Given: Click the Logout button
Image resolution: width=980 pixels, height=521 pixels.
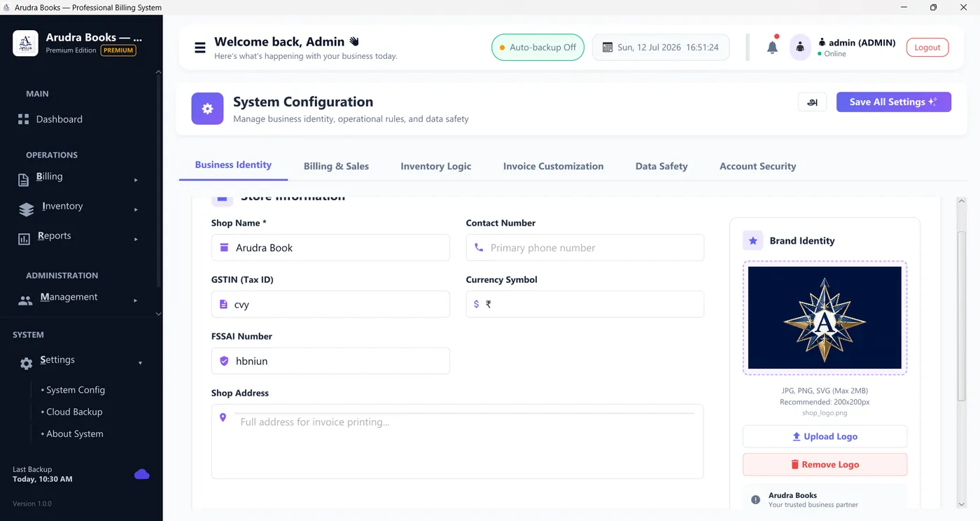Looking at the screenshot, I should 927,48.
